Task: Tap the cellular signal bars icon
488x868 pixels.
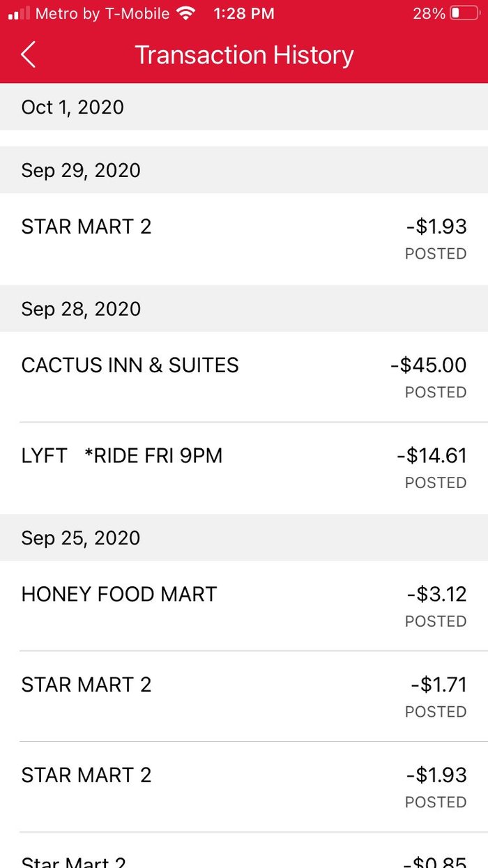Action: 19,13
